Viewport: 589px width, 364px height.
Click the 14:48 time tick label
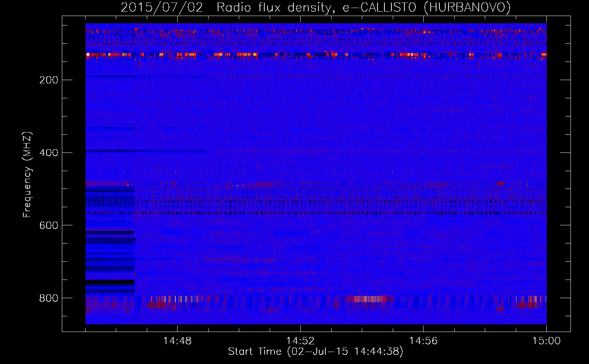[177, 341]
